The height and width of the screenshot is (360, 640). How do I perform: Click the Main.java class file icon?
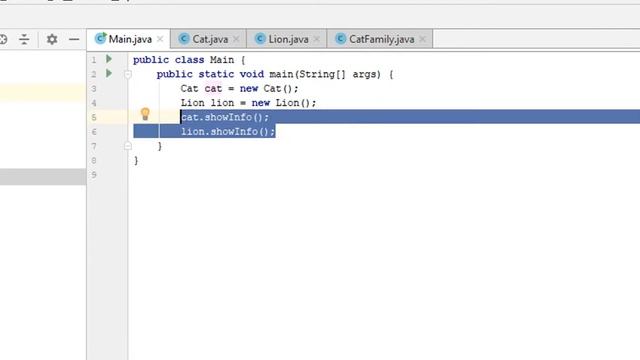click(100, 38)
